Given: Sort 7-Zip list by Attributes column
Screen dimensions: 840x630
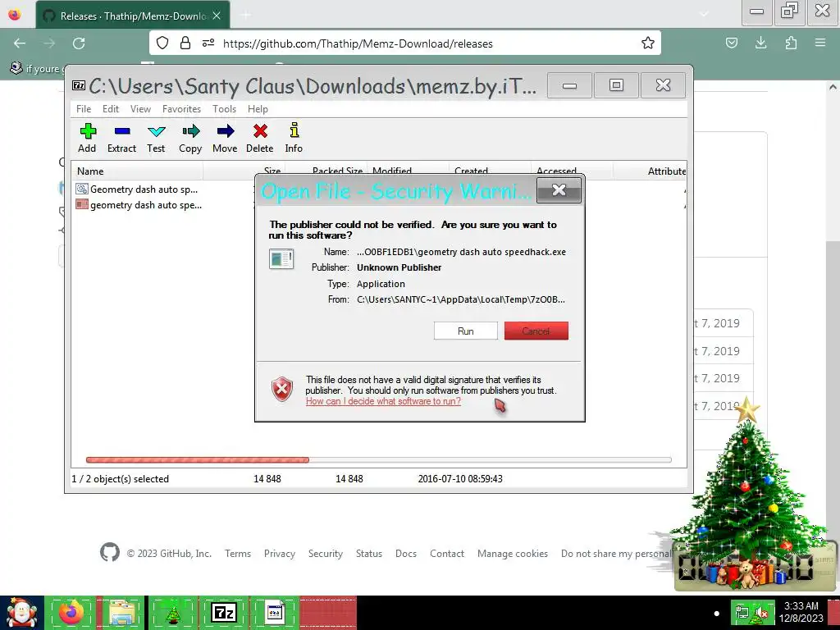Looking at the screenshot, I should (x=651, y=171).
